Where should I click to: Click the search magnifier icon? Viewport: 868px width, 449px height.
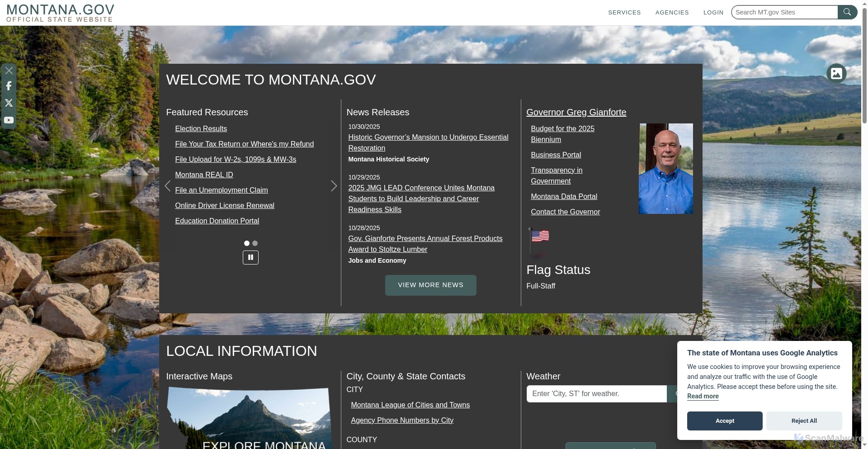point(848,12)
